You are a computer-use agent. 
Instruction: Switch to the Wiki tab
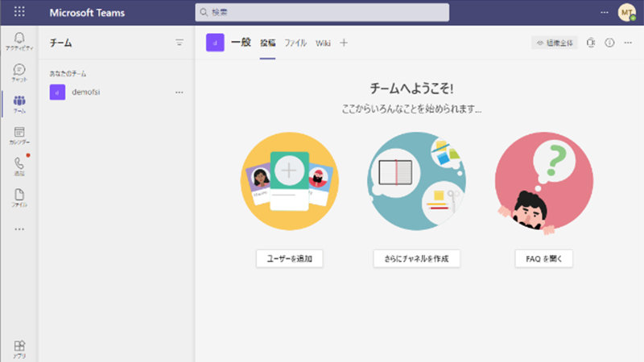pyautogui.click(x=323, y=43)
